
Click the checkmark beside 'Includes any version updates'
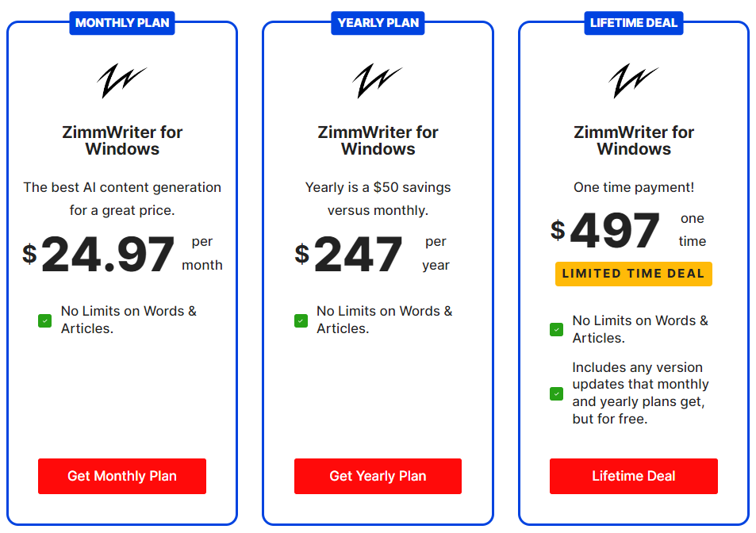pyautogui.click(x=555, y=393)
